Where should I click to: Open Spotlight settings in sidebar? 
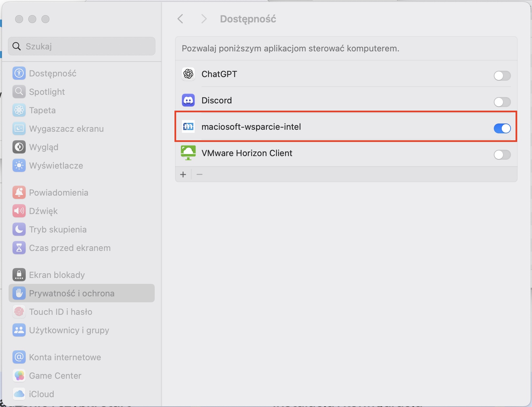(47, 92)
